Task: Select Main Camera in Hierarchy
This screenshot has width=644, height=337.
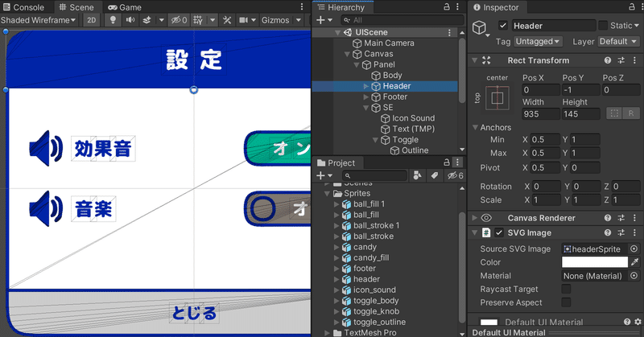Action: (x=384, y=43)
